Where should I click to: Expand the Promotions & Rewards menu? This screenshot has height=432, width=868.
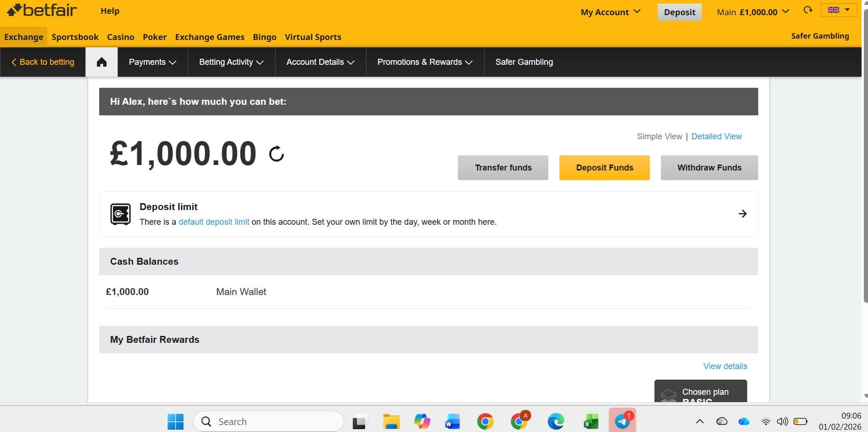(425, 62)
